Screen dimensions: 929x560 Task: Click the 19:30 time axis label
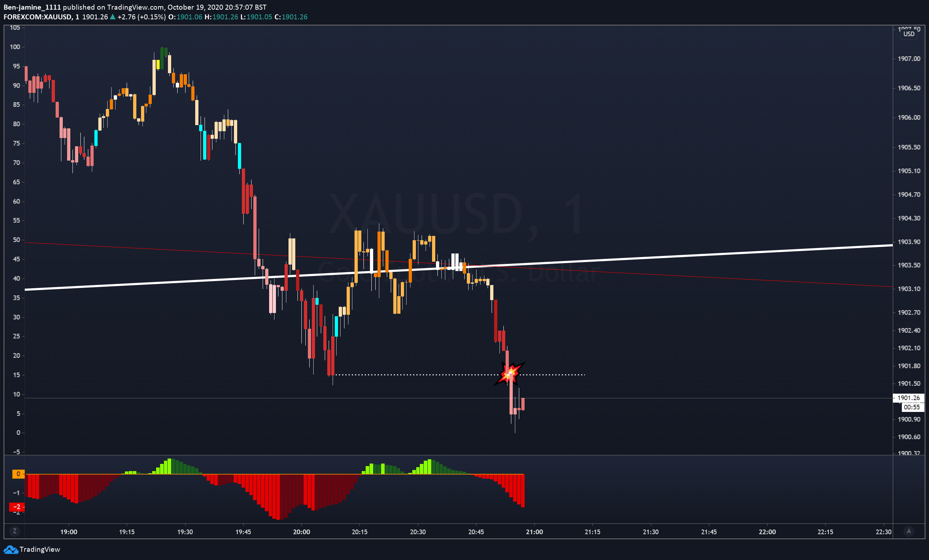(185, 532)
